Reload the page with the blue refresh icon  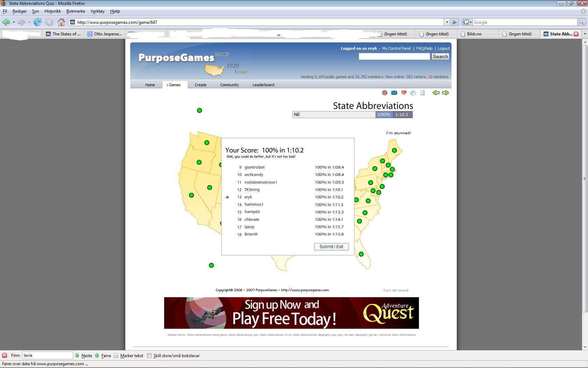click(37, 22)
